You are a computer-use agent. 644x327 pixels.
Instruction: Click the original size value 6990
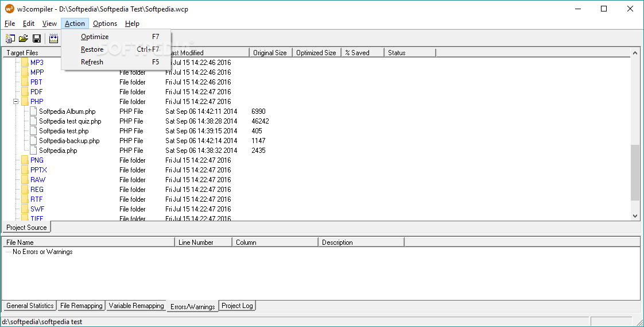click(259, 111)
